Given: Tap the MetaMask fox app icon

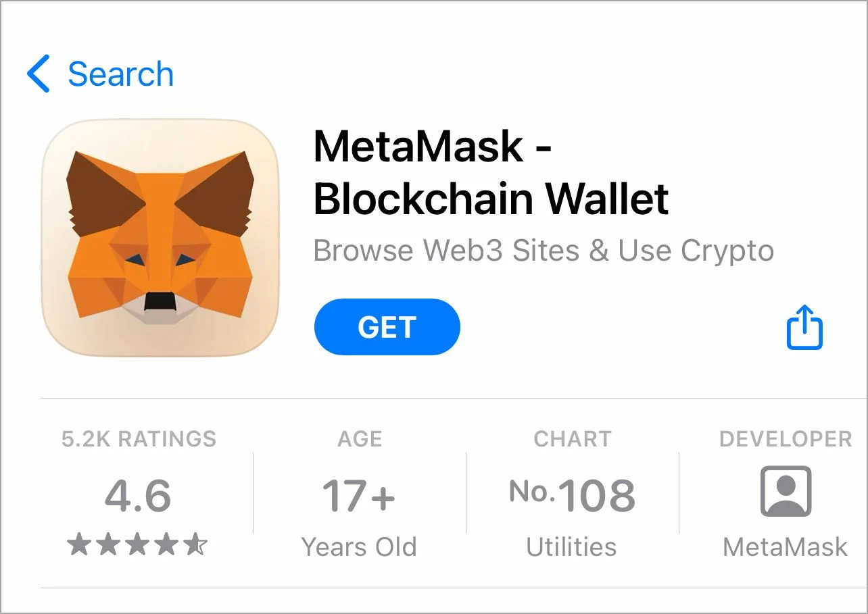Looking at the screenshot, I should pos(160,237).
